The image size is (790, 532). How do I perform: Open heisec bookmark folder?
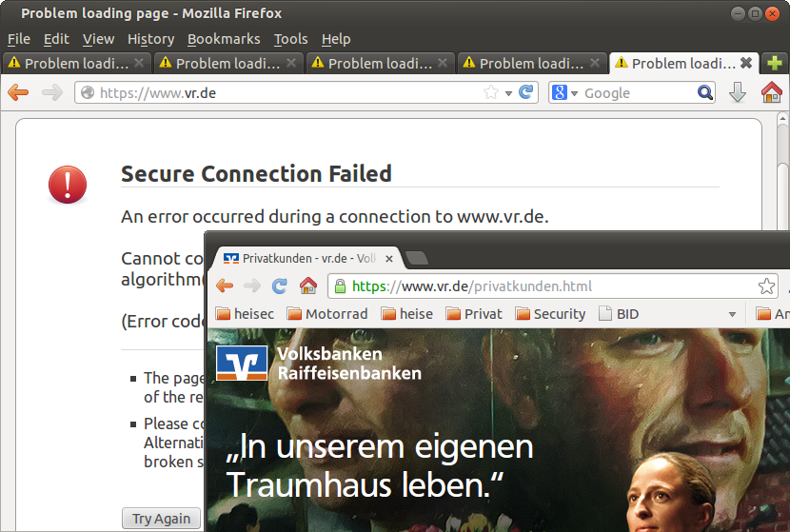coord(245,314)
